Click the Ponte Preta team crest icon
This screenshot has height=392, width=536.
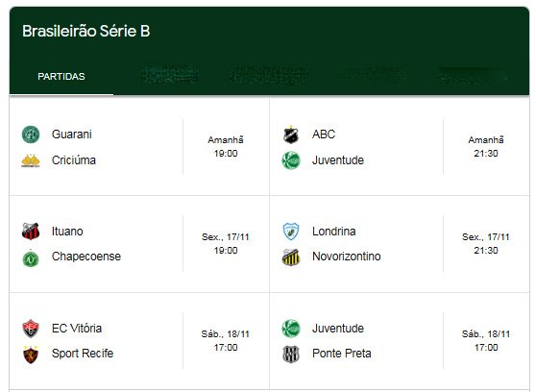pos(291,355)
